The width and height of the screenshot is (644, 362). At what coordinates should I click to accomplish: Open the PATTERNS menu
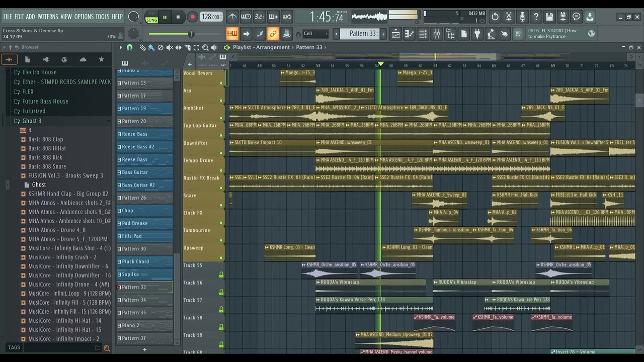48,17
